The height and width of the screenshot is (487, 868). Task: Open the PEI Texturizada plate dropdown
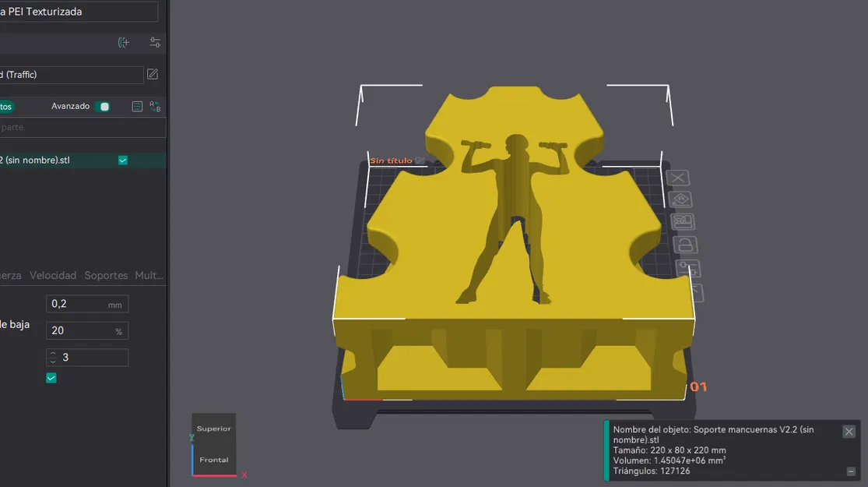[79, 12]
